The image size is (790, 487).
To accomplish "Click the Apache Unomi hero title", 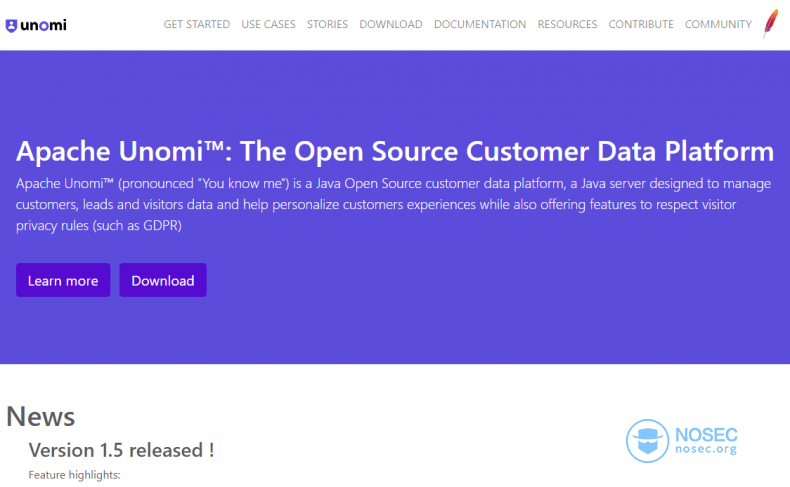I will [394, 151].
